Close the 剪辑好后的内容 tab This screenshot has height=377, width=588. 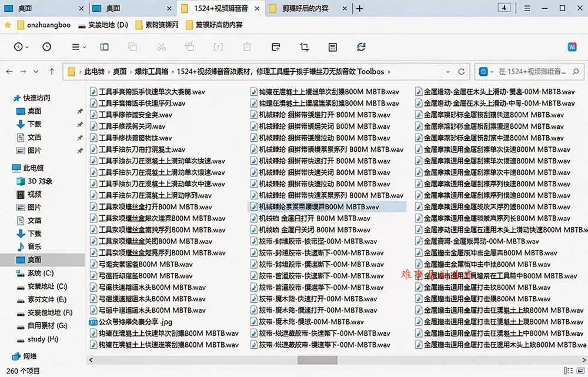345,8
